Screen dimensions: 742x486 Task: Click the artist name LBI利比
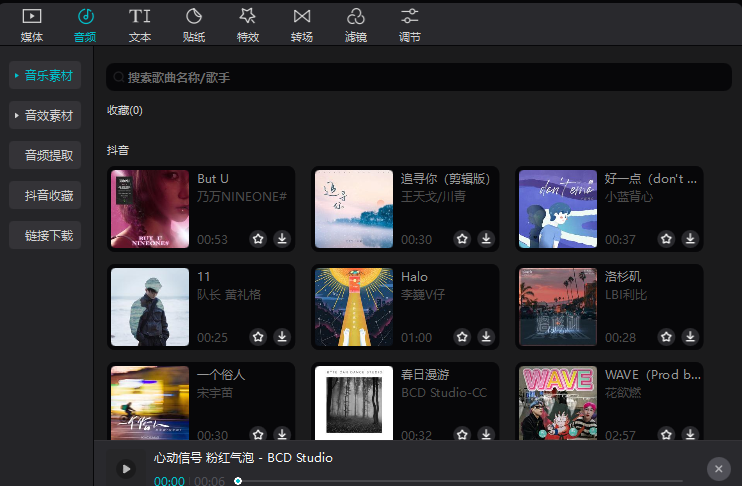[626, 295]
